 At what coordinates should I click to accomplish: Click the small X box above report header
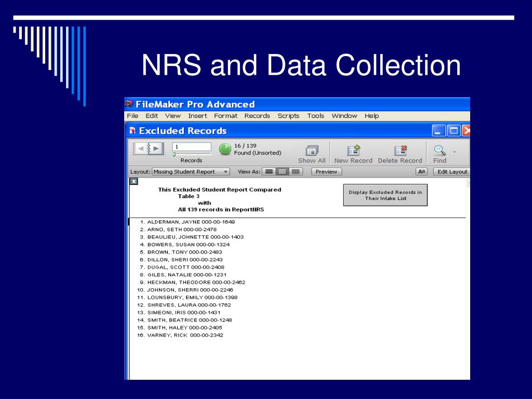click(134, 181)
